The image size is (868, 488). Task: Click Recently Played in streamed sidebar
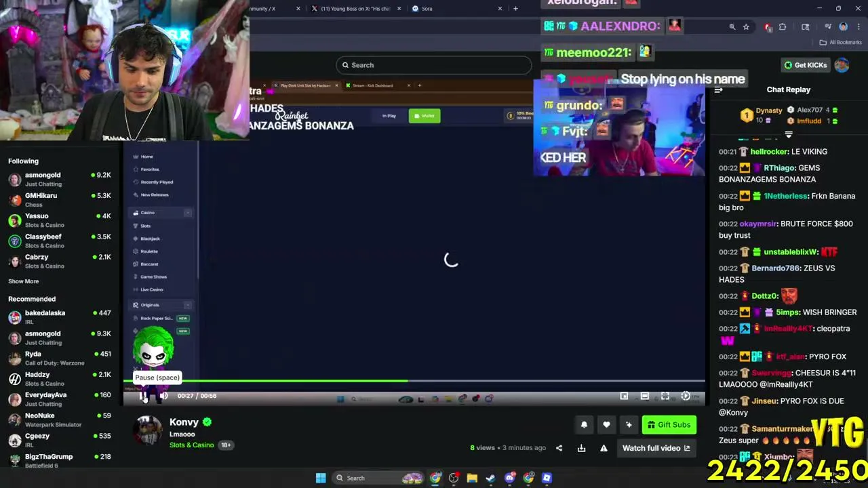(x=156, y=182)
